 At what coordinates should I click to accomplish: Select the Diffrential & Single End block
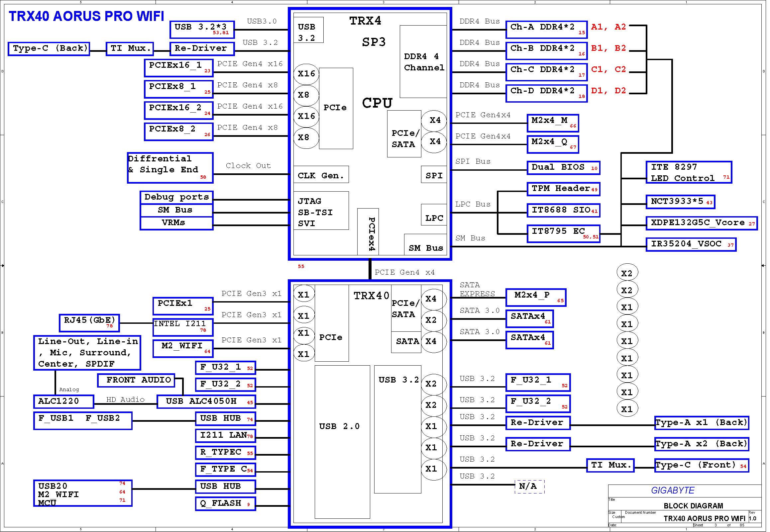[170, 168]
